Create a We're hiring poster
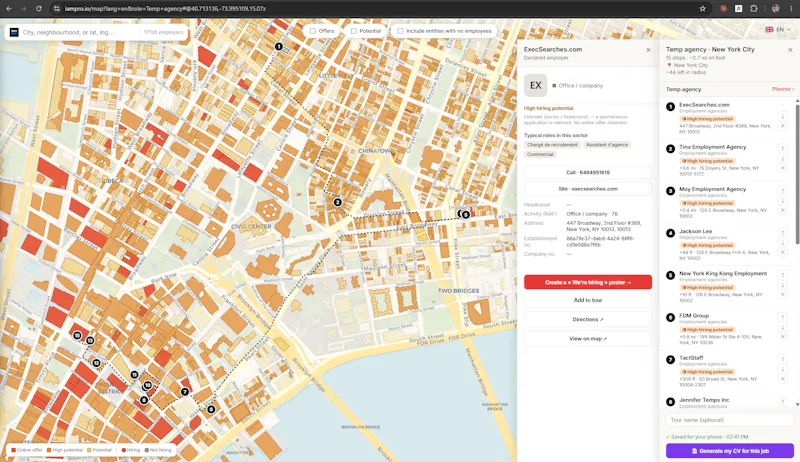The height and width of the screenshot is (462, 800). [x=588, y=282]
